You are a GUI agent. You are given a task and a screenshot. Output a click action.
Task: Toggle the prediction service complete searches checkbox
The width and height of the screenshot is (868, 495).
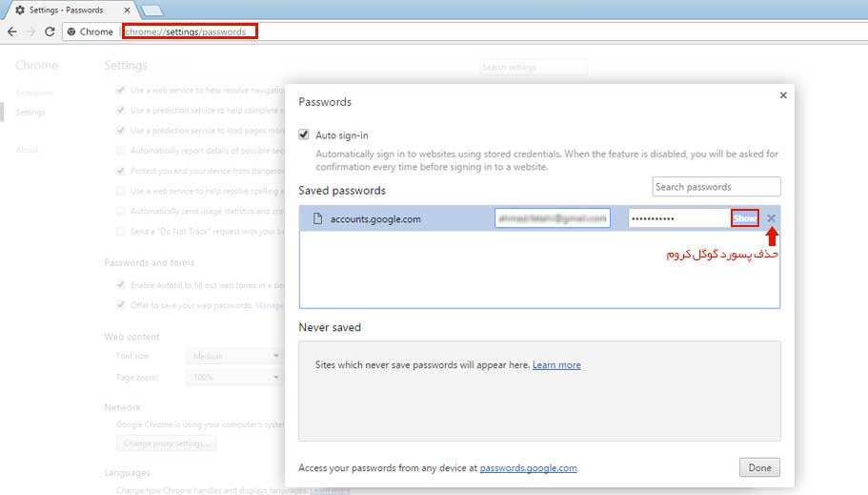tap(121, 111)
